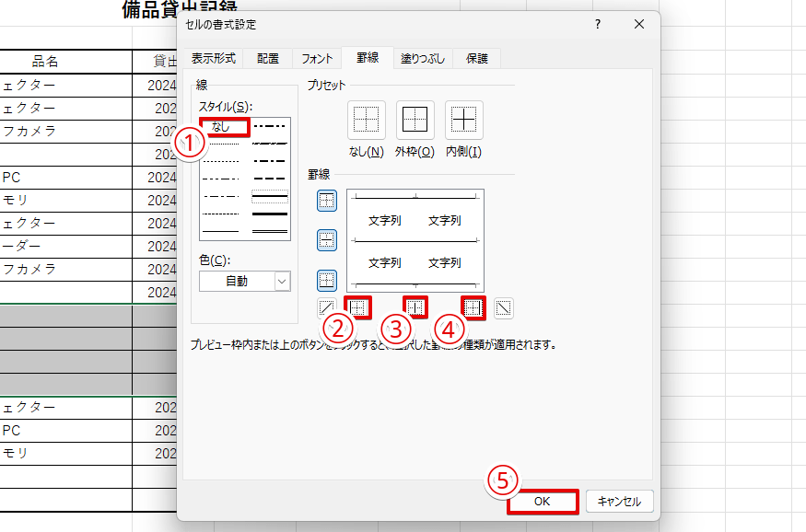Switch to the 表示形式 tab
The image size is (806, 532).
[x=213, y=59]
